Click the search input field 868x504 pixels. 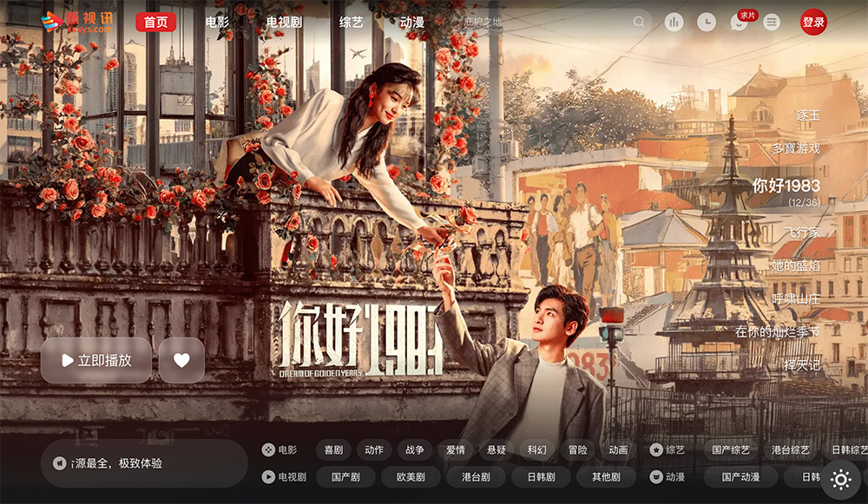547,23
